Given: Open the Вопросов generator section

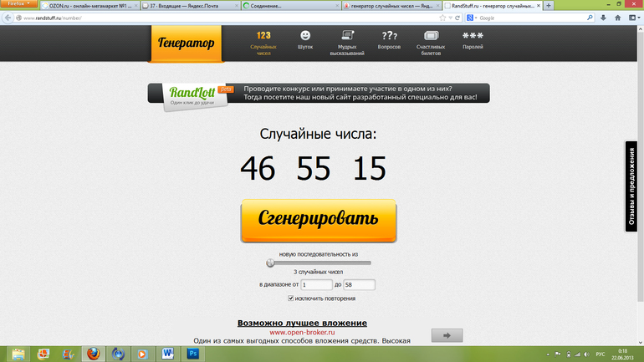Looking at the screenshot, I should click(389, 40).
